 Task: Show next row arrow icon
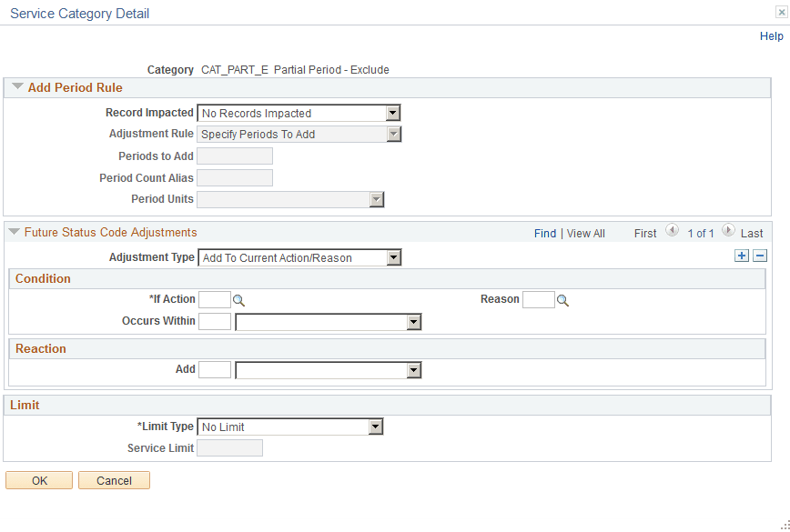click(x=728, y=232)
